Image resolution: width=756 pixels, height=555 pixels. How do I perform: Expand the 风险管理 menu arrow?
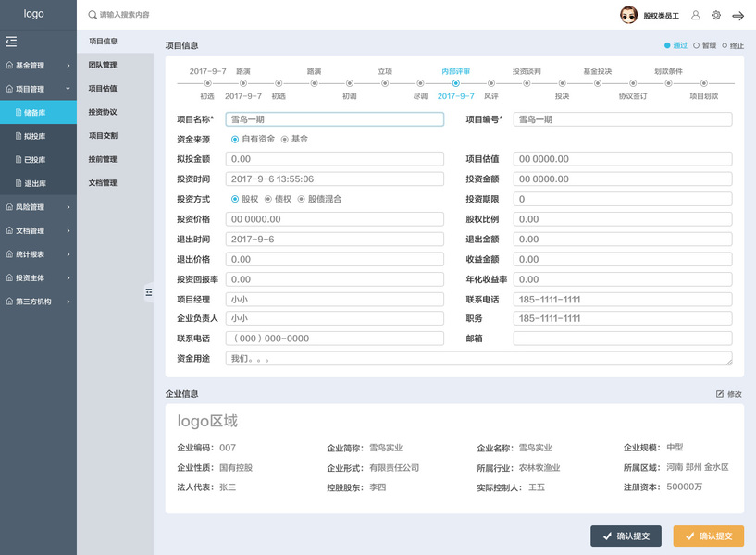pos(68,207)
